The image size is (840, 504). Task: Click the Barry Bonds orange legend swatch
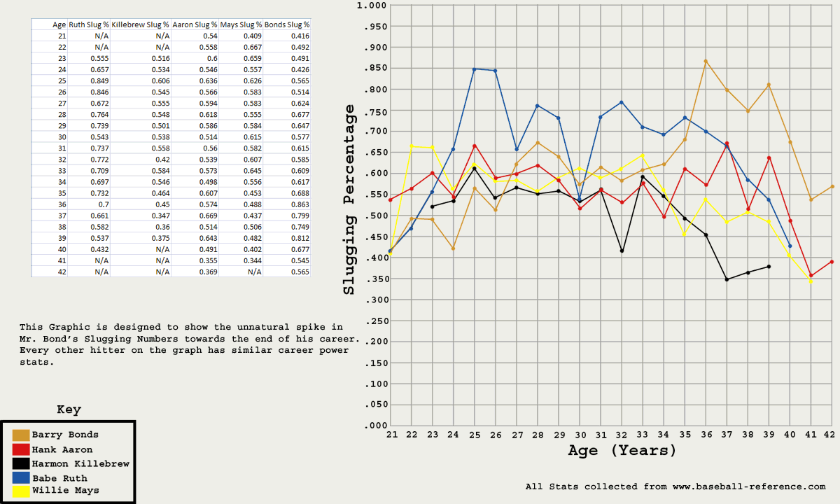21,435
